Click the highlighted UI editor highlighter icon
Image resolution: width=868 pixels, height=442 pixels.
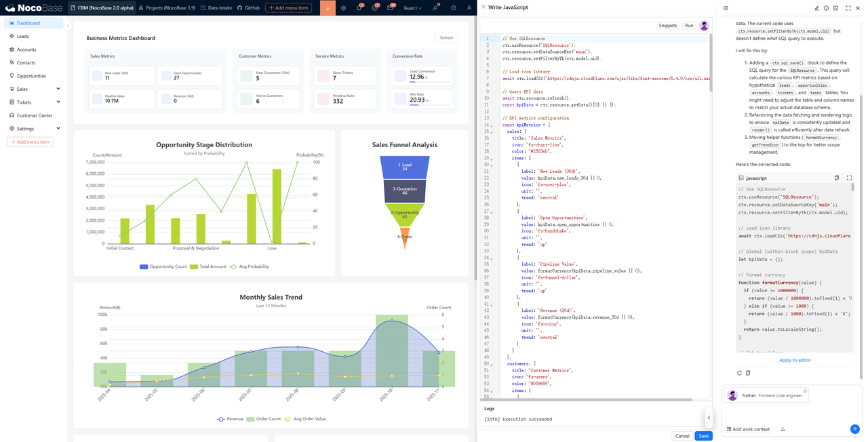(328, 8)
